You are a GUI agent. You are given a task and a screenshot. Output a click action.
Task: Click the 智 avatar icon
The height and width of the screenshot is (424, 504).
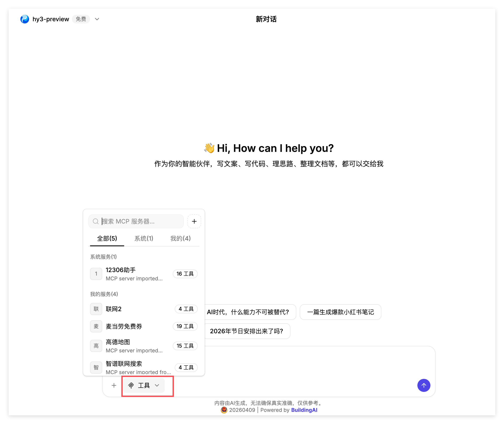click(x=96, y=367)
